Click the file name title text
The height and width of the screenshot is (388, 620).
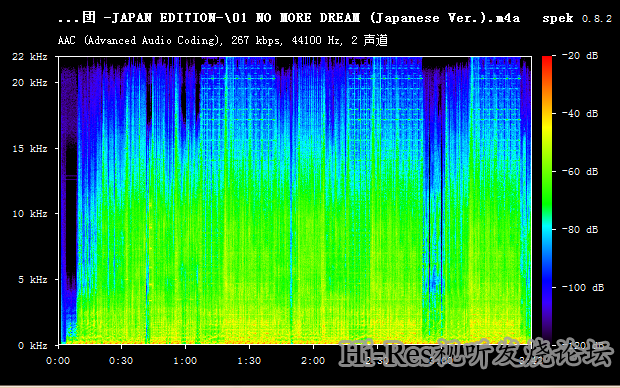pyautogui.click(x=289, y=18)
